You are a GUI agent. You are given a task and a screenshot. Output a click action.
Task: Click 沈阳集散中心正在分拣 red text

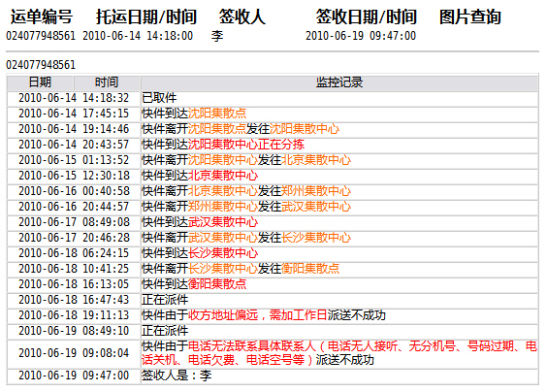point(246,145)
